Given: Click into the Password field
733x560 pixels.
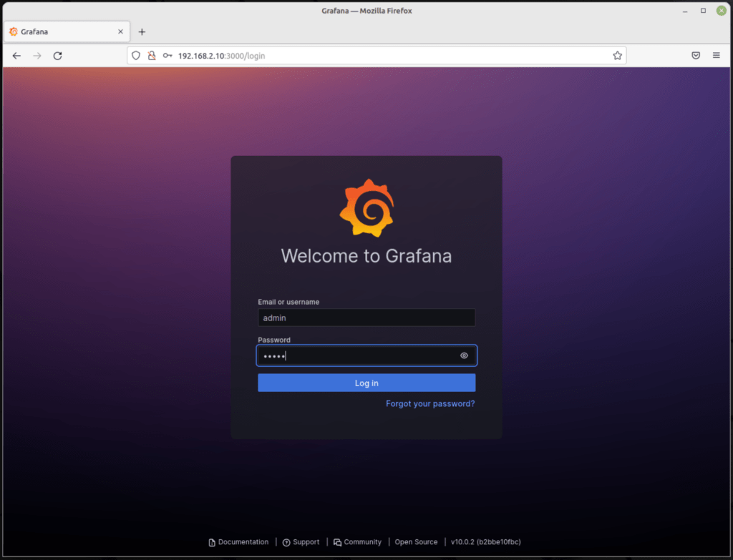Looking at the screenshot, I should (366, 355).
